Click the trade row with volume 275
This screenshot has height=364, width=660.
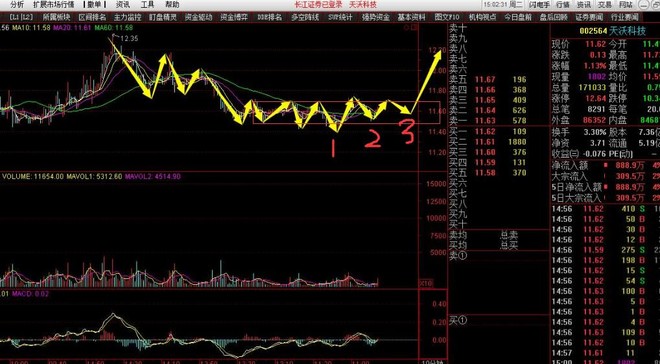tap(606, 250)
